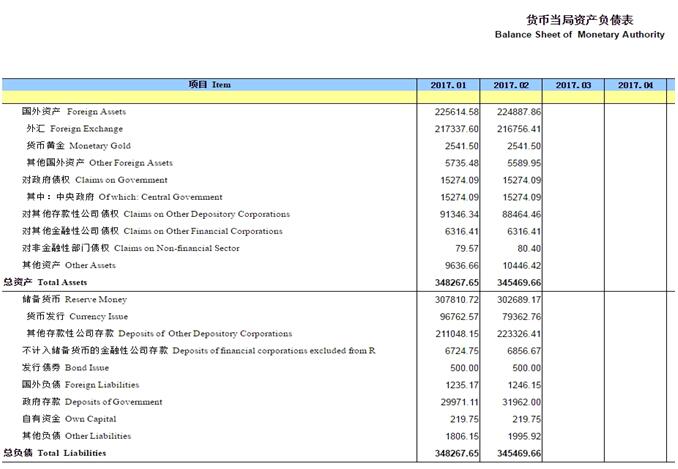Select the Monetary Gold row label
Image resolution: width=678 pixels, height=469 pixels.
[x=78, y=146]
